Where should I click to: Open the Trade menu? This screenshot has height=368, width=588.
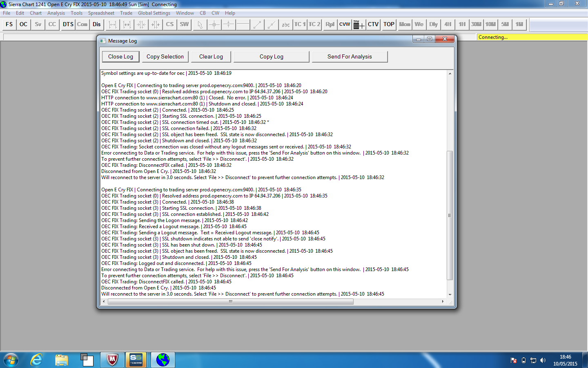click(x=126, y=13)
